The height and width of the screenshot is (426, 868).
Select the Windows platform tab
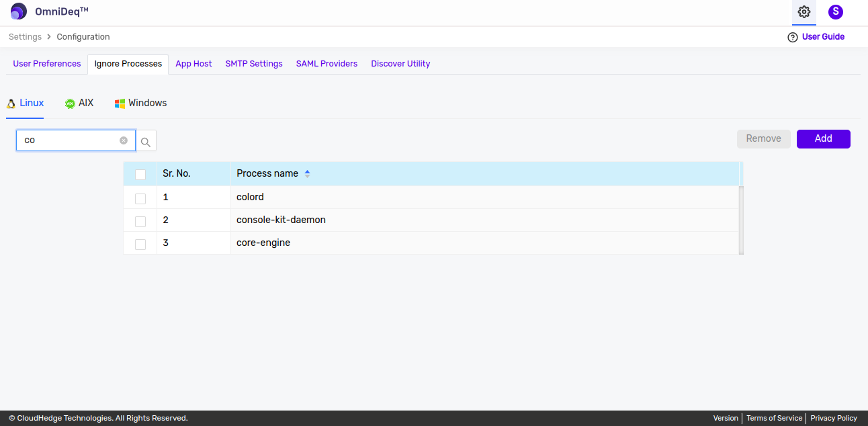(140, 103)
